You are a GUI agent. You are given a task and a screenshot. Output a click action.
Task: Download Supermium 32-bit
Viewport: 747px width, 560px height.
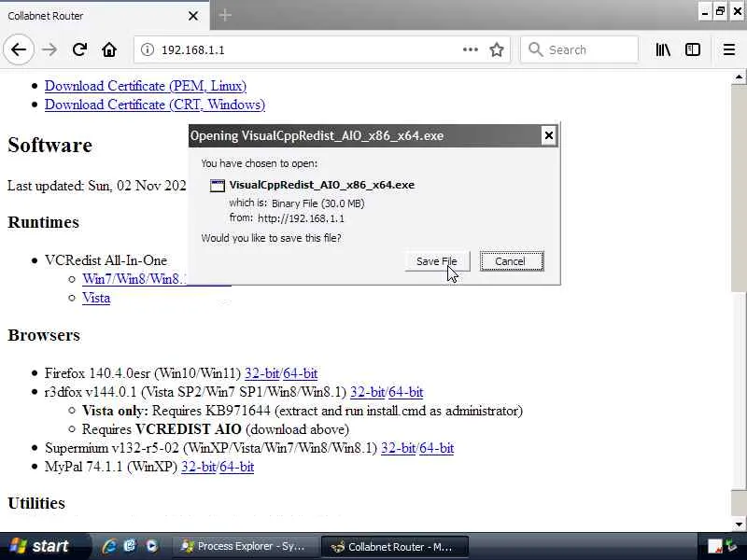[x=399, y=448]
